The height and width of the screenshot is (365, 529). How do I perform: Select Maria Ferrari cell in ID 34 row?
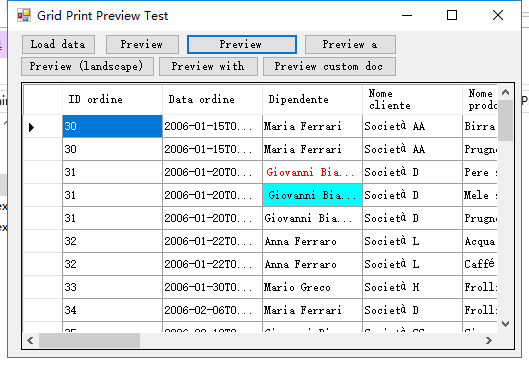tap(312, 310)
